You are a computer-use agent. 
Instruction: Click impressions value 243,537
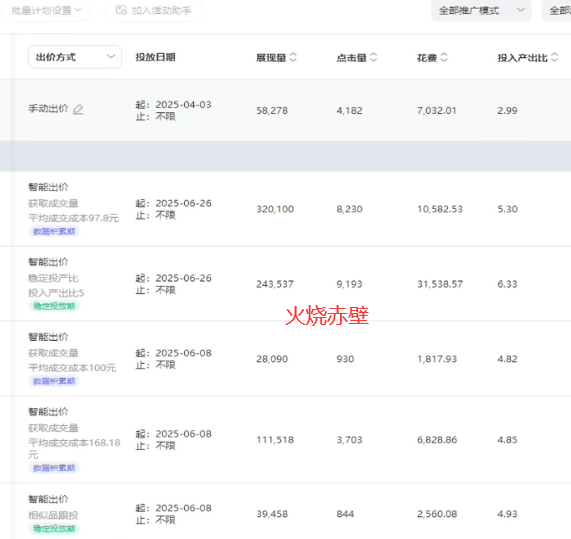point(275,284)
